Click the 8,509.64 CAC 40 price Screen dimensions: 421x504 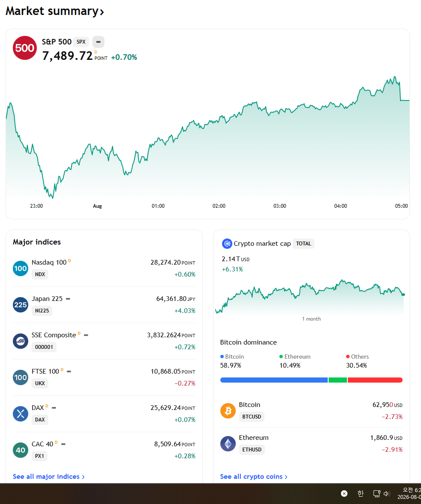(x=168, y=444)
